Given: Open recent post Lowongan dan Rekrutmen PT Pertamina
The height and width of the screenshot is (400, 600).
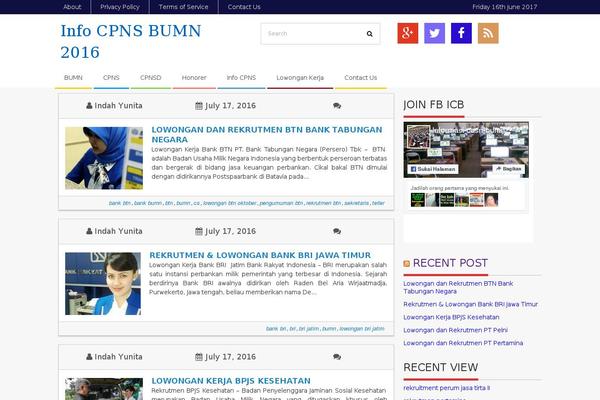Looking at the screenshot, I should 463,343.
